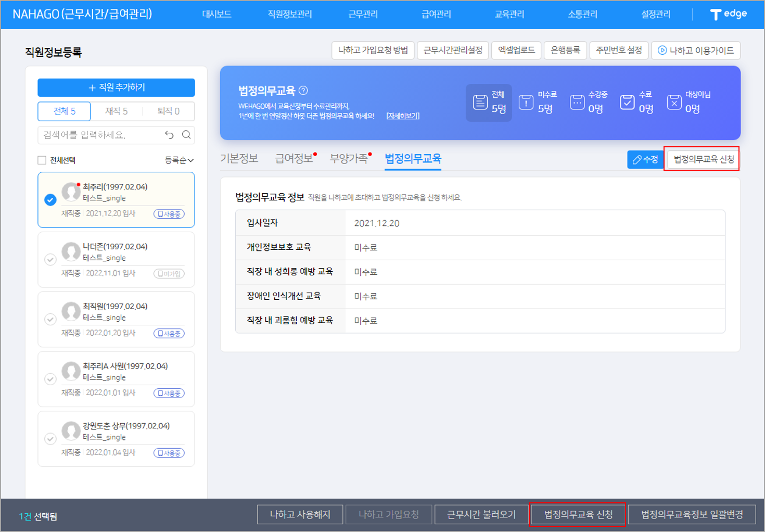Open 근무관리 menu
765x532 pixels.
click(363, 15)
